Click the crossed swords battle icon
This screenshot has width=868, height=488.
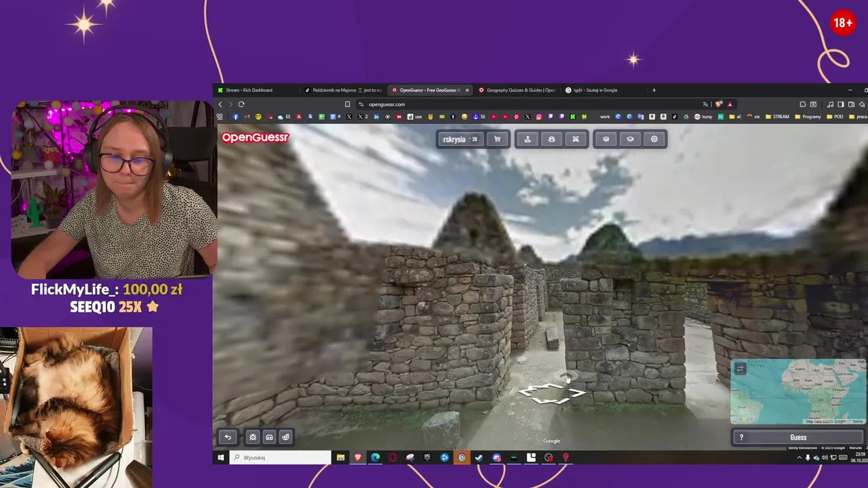576,139
